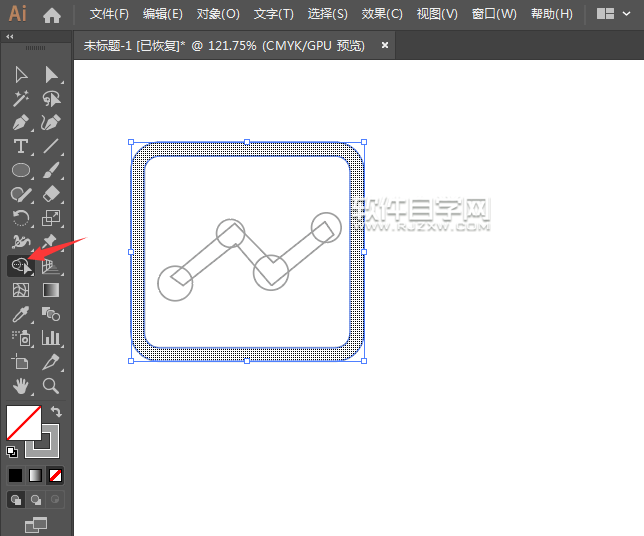Screen dimensions: 644x536
Task: Pick the Paintbrush tool
Action: point(51,170)
